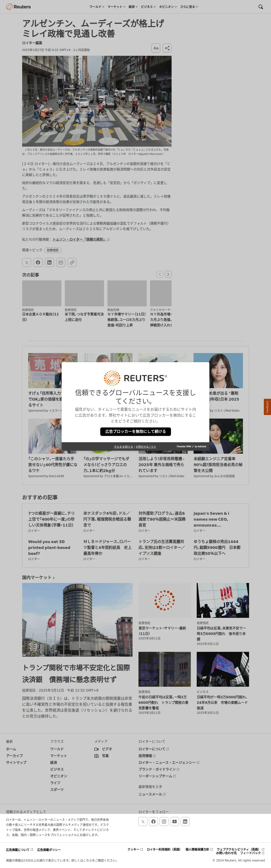Screen dimensions: 271x868
Task: Open 東京マーケット・サマリー・最終 article
Action: pyautogui.click(x=162, y=631)
